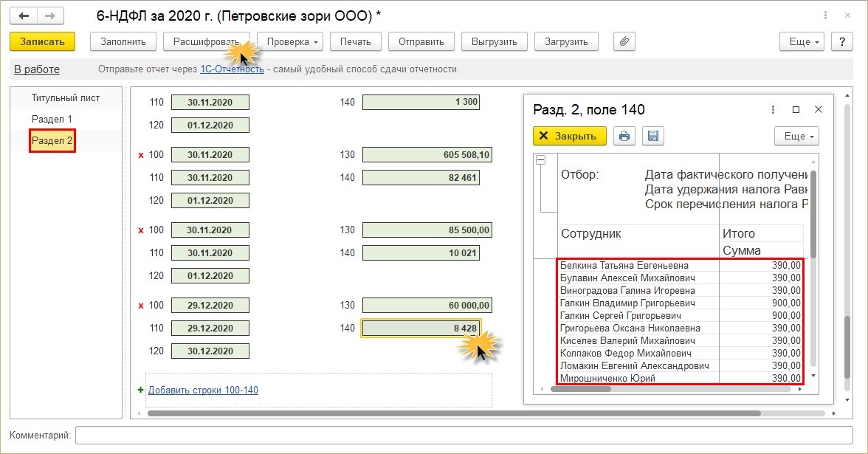Maximize the Разд. 2, поле 140 popup
The height and width of the screenshot is (454, 868).
[x=796, y=109]
